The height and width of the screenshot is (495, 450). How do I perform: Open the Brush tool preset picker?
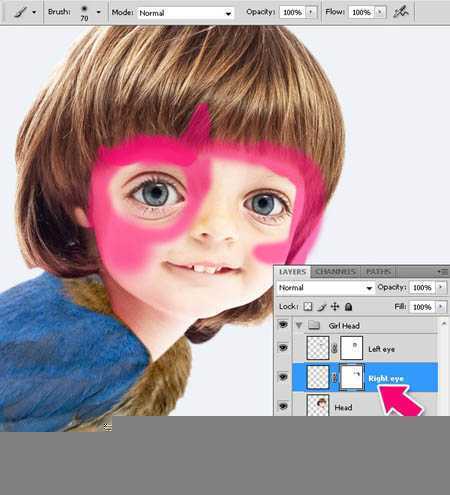point(21,12)
